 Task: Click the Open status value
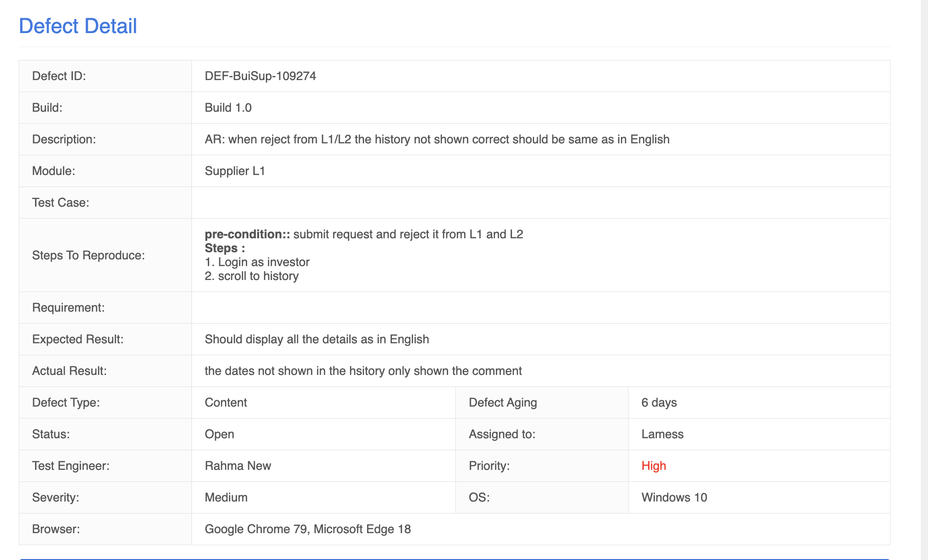tap(219, 434)
